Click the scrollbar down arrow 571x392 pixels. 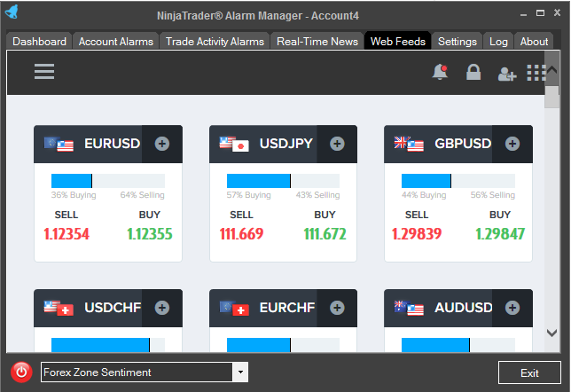tap(552, 333)
